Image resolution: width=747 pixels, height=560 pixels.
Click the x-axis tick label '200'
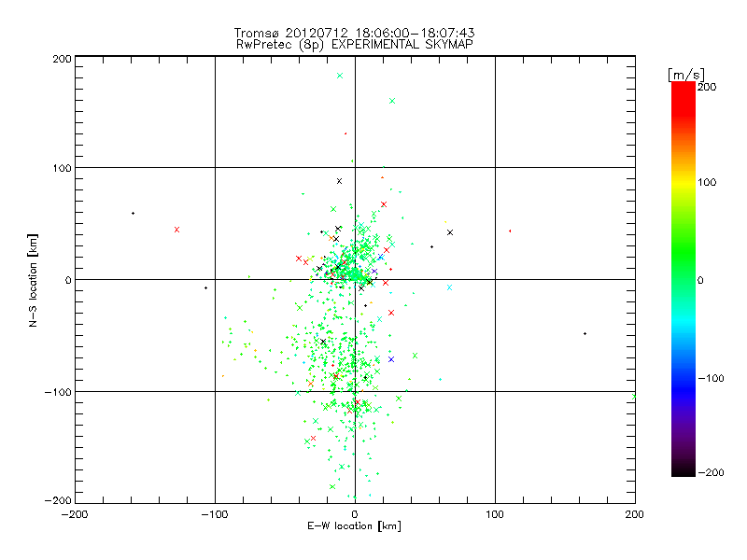[x=635, y=514]
